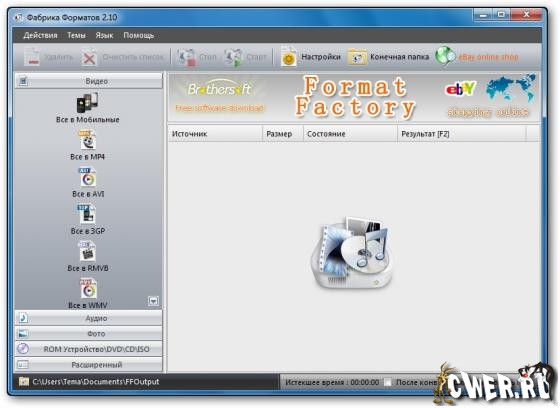Open the Действия menu

coord(40,35)
